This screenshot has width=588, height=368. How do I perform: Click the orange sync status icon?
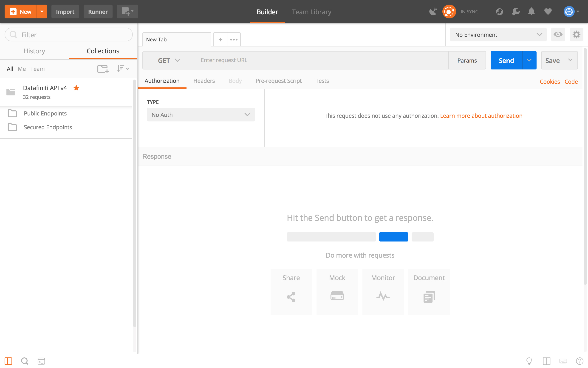[x=449, y=11]
